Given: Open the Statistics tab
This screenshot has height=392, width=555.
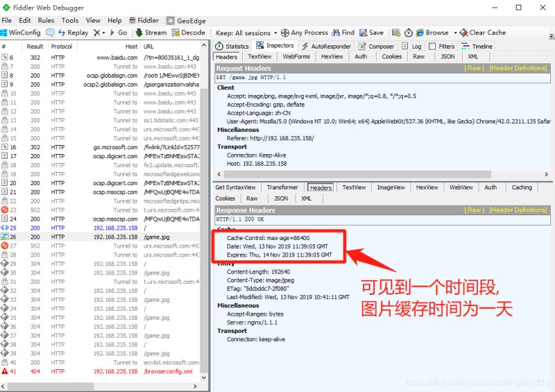Looking at the screenshot, I should [232, 46].
